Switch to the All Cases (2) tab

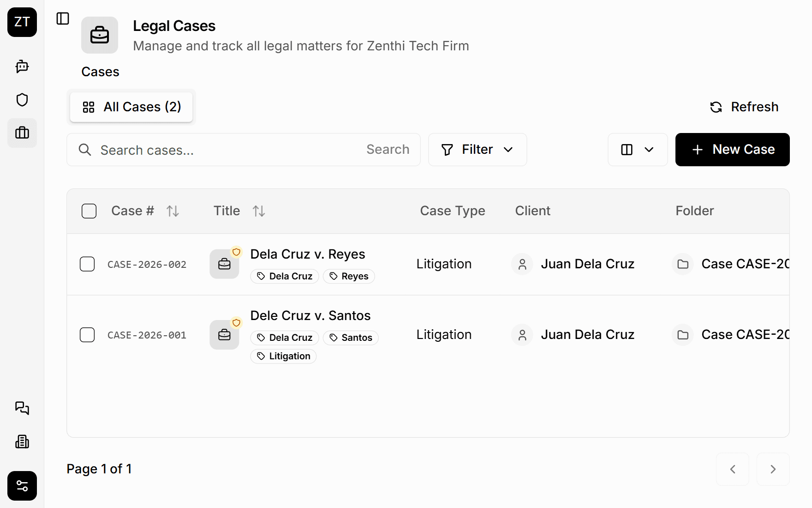(x=131, y=107)
